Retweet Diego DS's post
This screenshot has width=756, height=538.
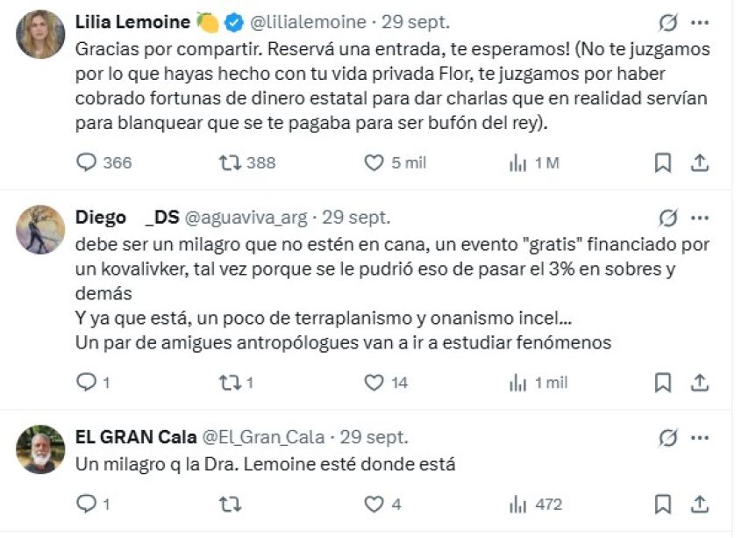coord(231,382)
